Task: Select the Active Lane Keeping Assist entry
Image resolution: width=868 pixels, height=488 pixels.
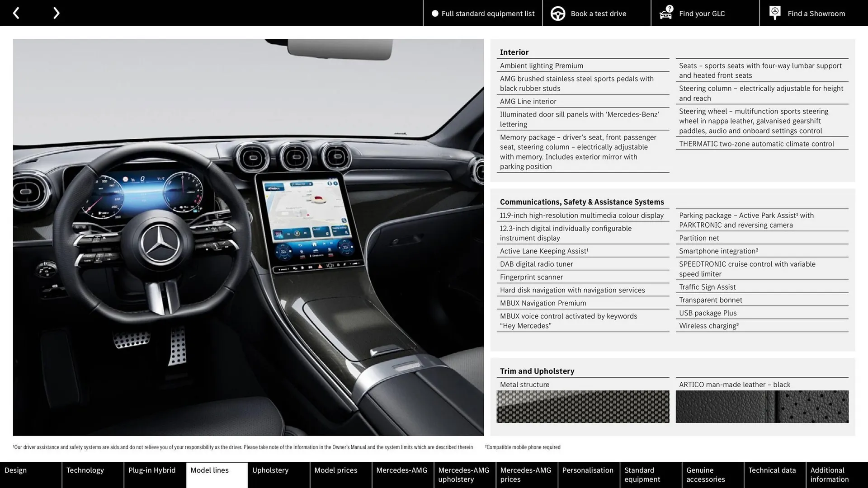Action: [544, 251]
